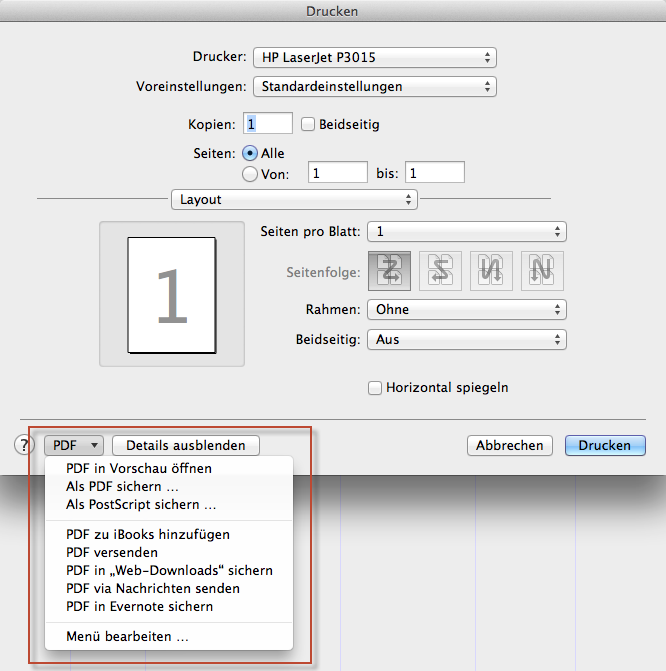Select the S-shaped page order icon

[440, 271]
